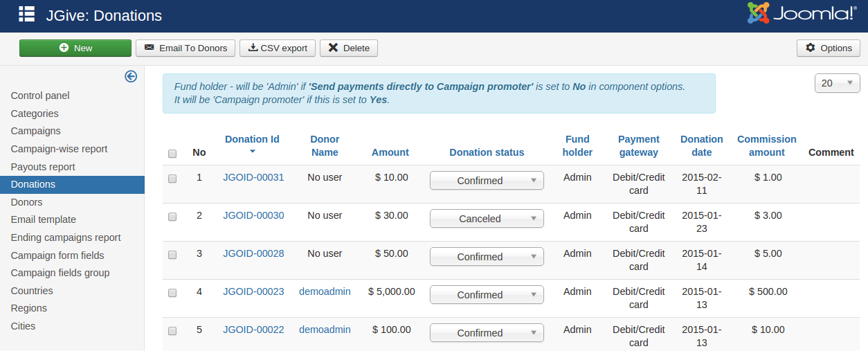Click the demoadmin donor link in row 4
The width and height of the screenshot is (868, 351).
(325, 291)
